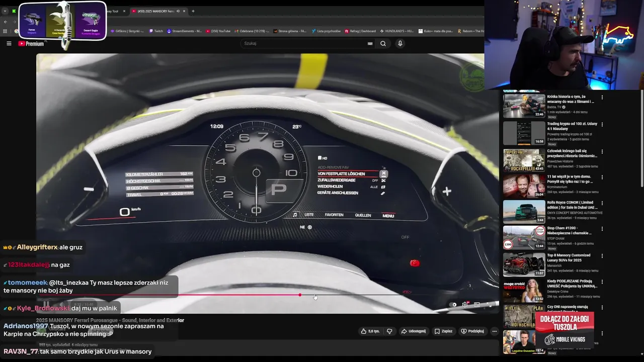
Task: Click the Prawdziwe Historie channel name
Action: tap(561, 161)
